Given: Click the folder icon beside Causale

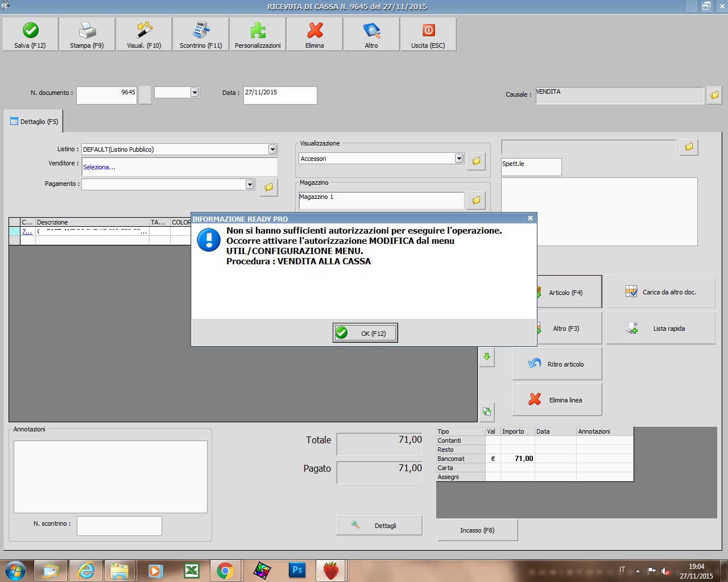Looking at the screenshot, I should (x=714, y=95).
